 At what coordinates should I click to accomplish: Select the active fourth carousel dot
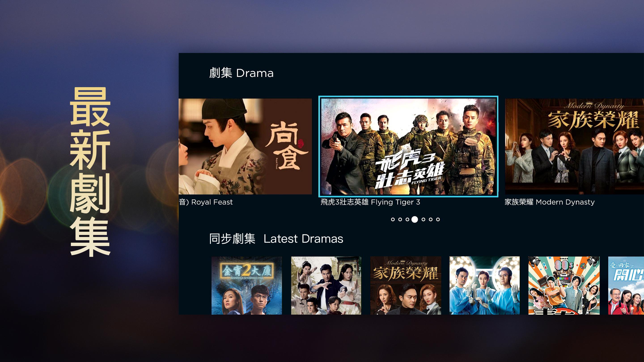click(x=415, y=219)
